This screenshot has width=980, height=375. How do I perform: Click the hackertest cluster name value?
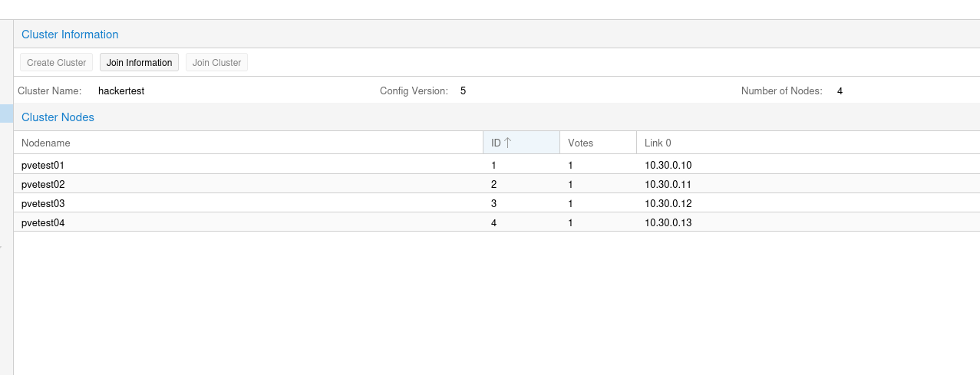point(121,91)
